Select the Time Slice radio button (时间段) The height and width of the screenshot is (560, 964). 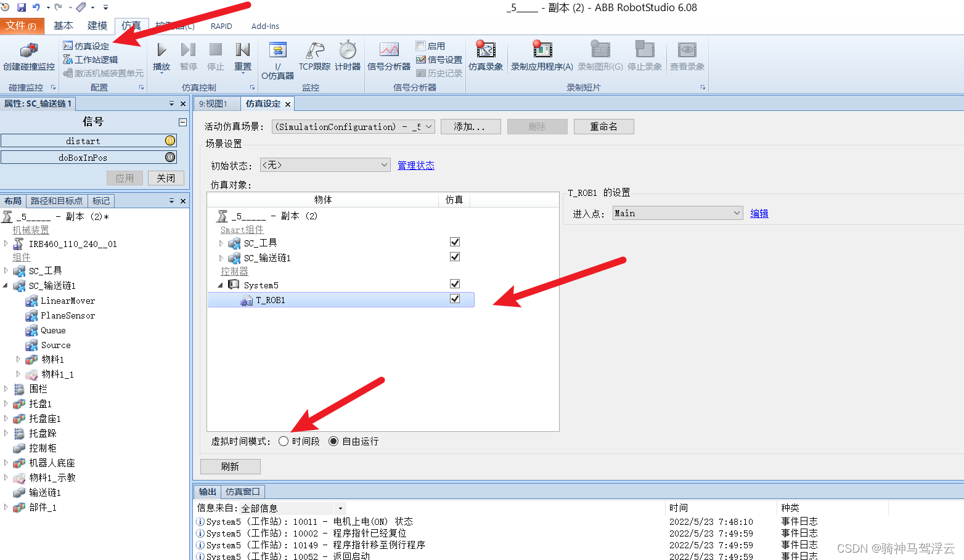(x=284, y=441)
